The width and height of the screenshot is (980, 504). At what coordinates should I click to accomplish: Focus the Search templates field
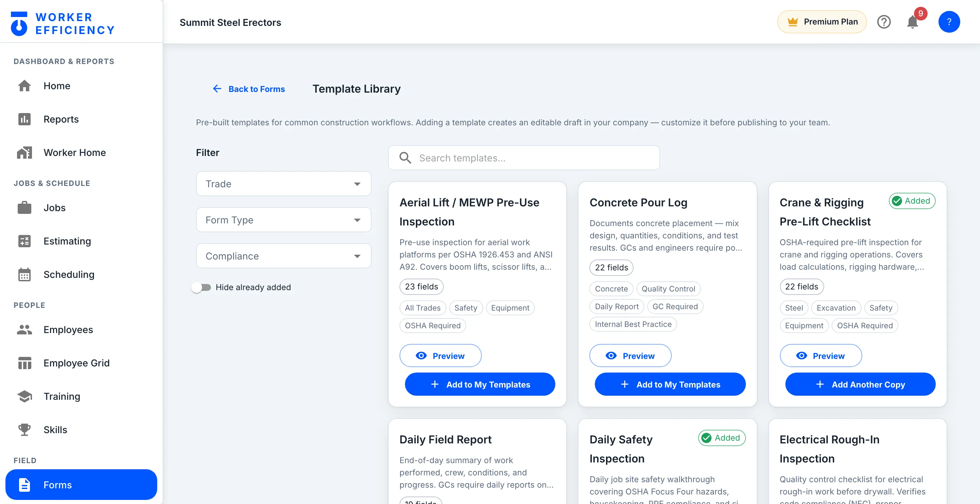pyautogui.click(x=524, y=158)
